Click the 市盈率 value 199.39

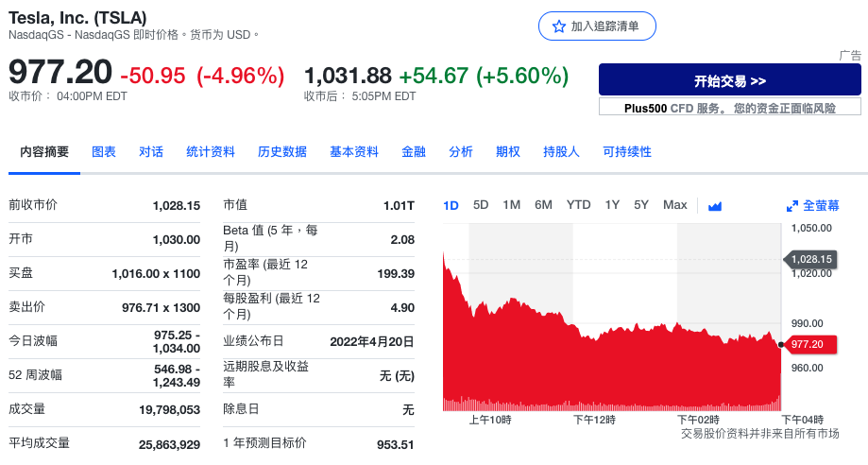click(395, 274)
